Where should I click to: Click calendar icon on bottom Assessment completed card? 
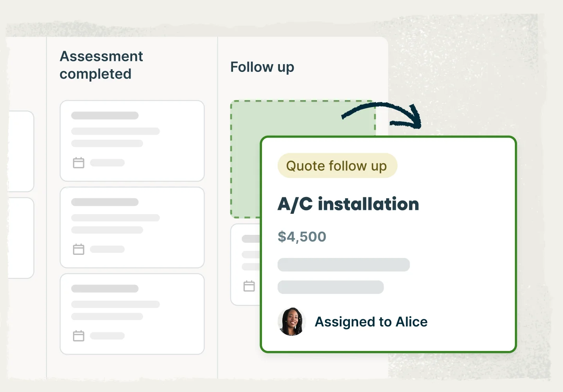coord(79,336)
